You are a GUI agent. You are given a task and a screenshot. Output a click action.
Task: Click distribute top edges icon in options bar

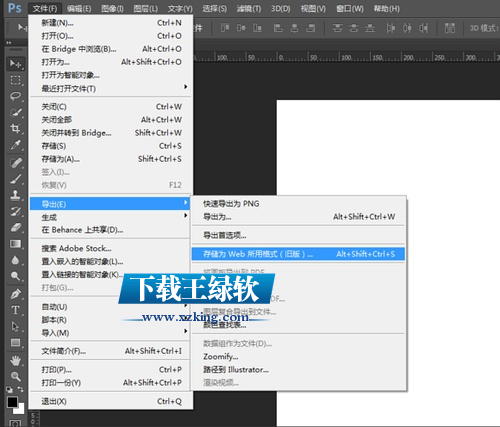(x=337, y=28)
